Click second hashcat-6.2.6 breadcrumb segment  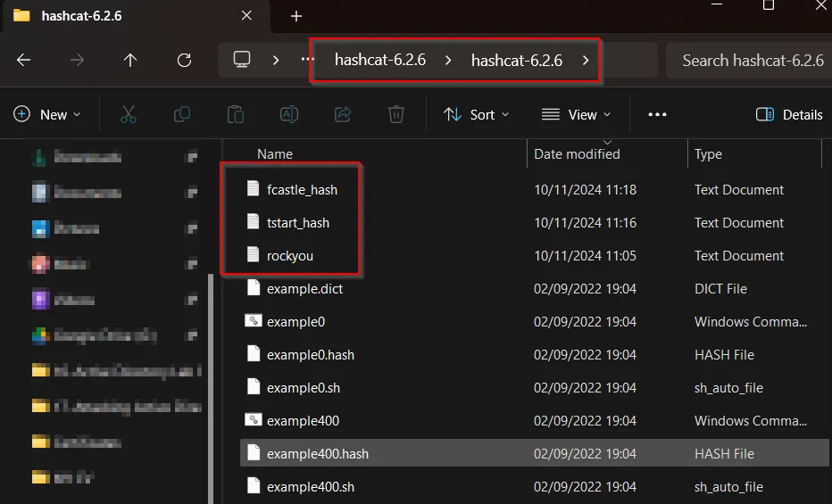coord(517,61)
